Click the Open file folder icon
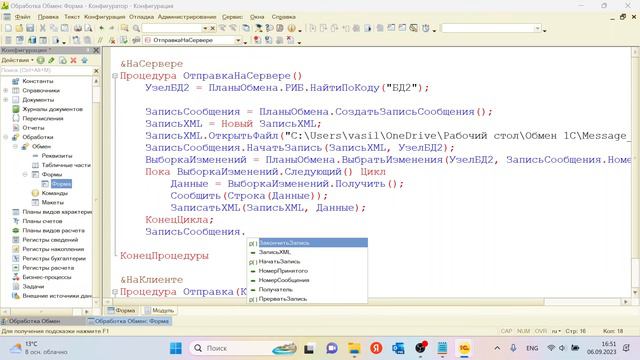This screenshot has width=640, height=360. (19, 28)
